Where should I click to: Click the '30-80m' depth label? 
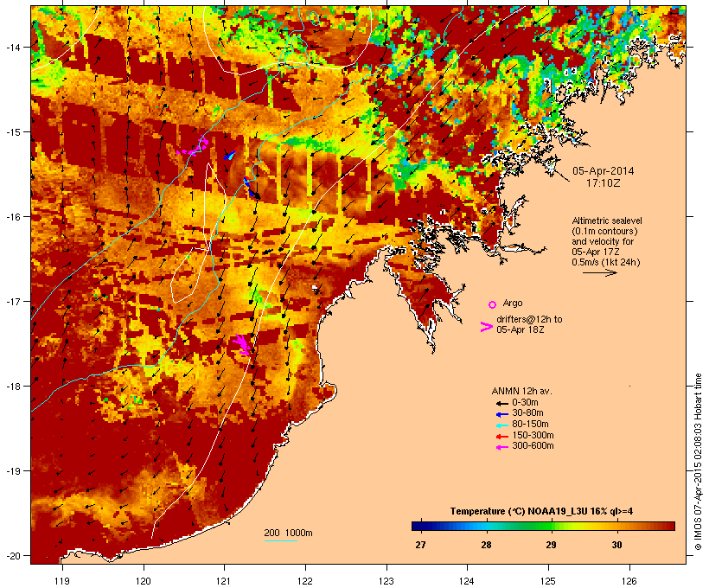click(x=527, y=413)
